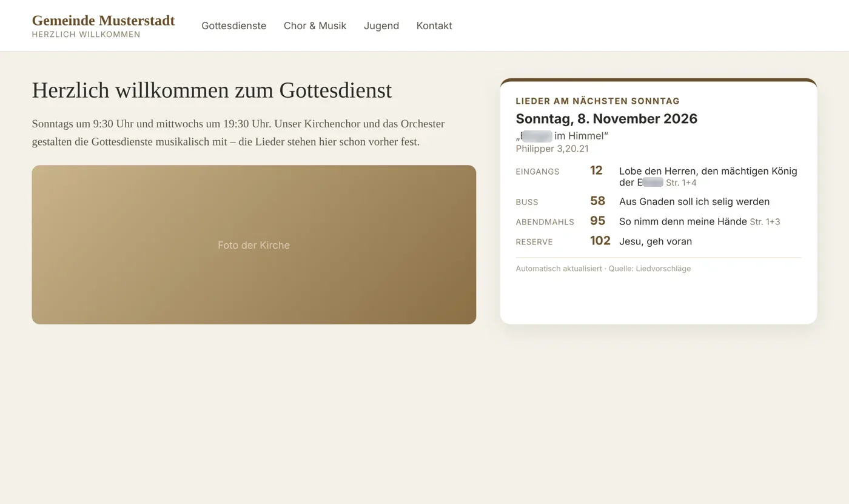849x504 pixels.
Task: Click the RESERVE row label
Action: tap(534, 242)
